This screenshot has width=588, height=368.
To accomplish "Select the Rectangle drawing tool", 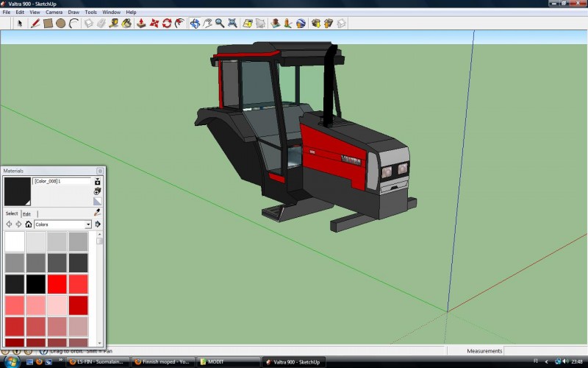I will [x=48, y=24].
